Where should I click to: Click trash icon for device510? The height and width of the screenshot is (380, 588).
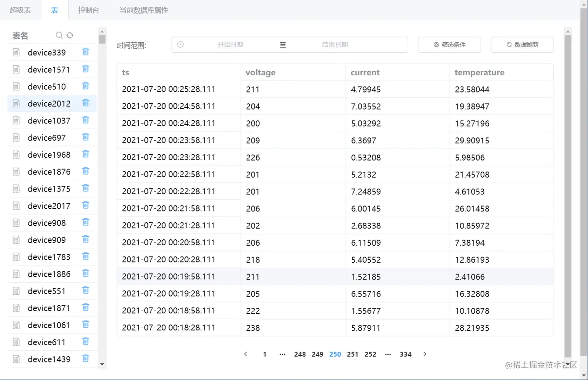click(x=86, y=86)
